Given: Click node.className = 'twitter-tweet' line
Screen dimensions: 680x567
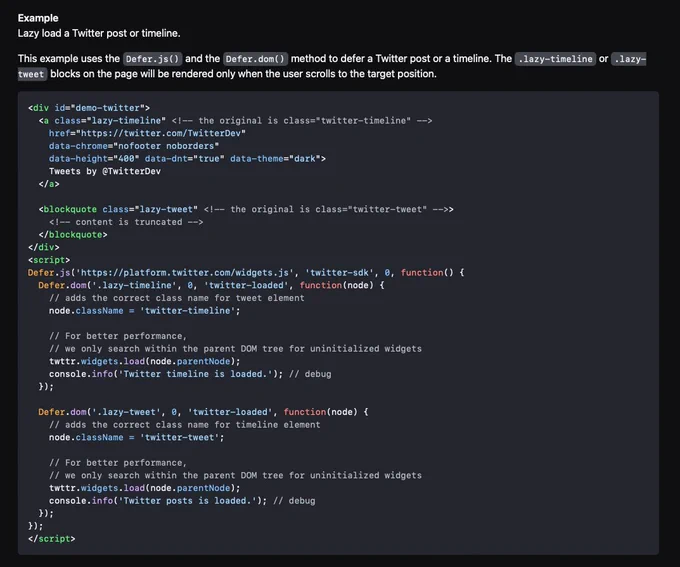Looking at the screenshot, I should pyautogui.click(x=137, y=437).
